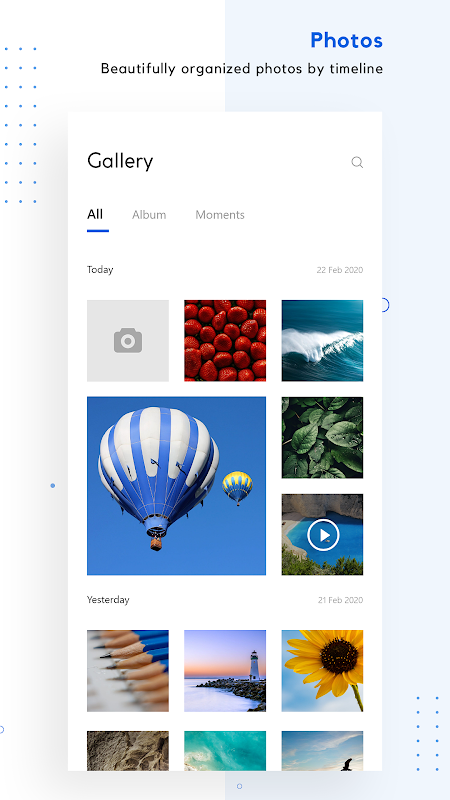Click the Today section label
This screenshot has width=450, height=800.
[x=100, y=269]
